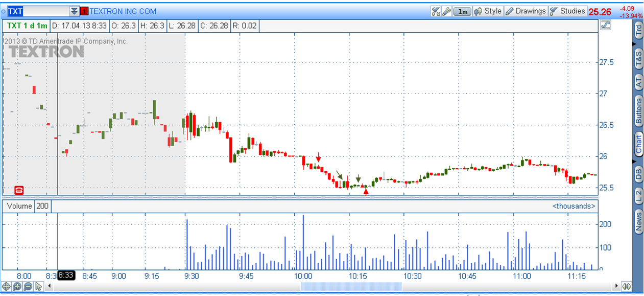Open the Style menu
644x296 pixels.
(488, 11)
